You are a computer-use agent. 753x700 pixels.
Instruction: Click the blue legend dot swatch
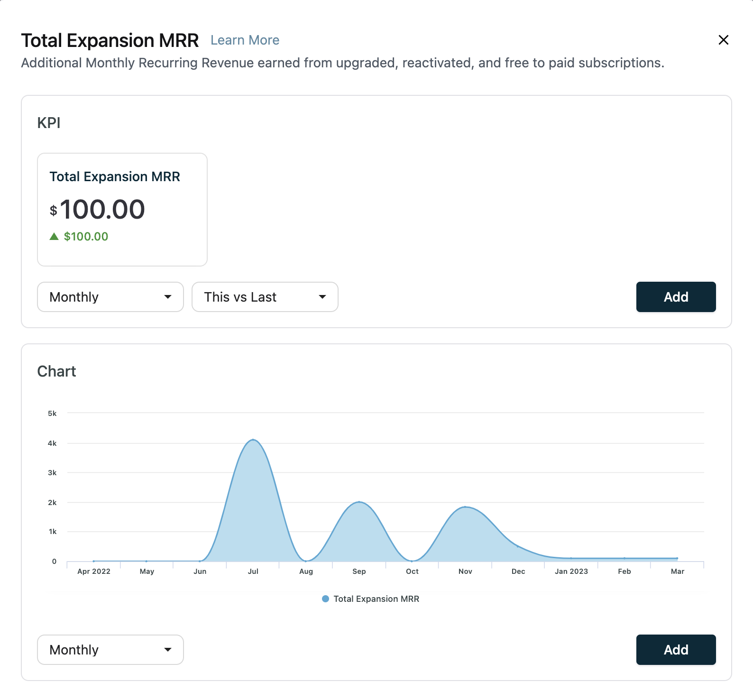(325, 599)
